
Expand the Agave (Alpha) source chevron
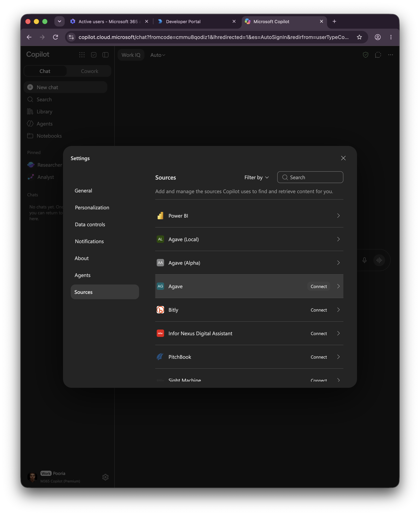point(338,263)
